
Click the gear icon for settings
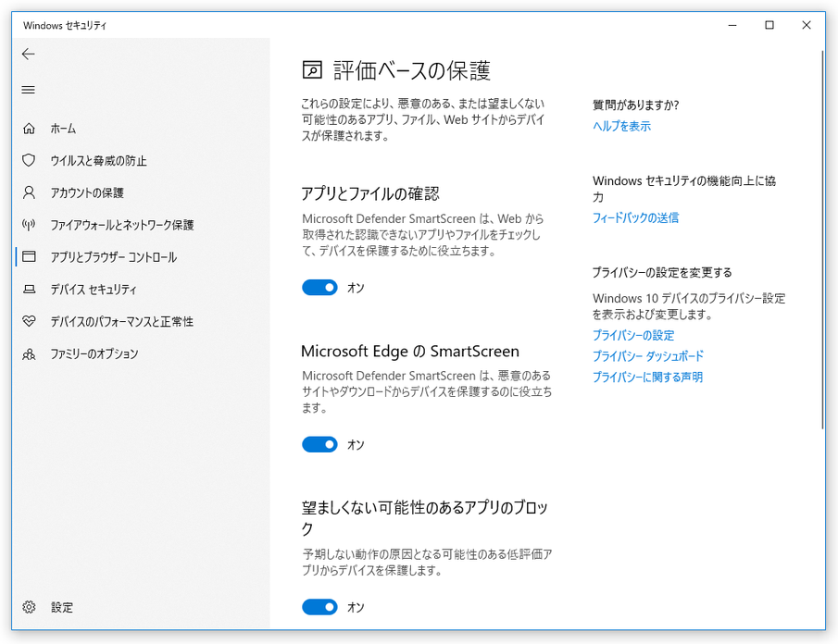pyautogui.click(x=29, y=607)
